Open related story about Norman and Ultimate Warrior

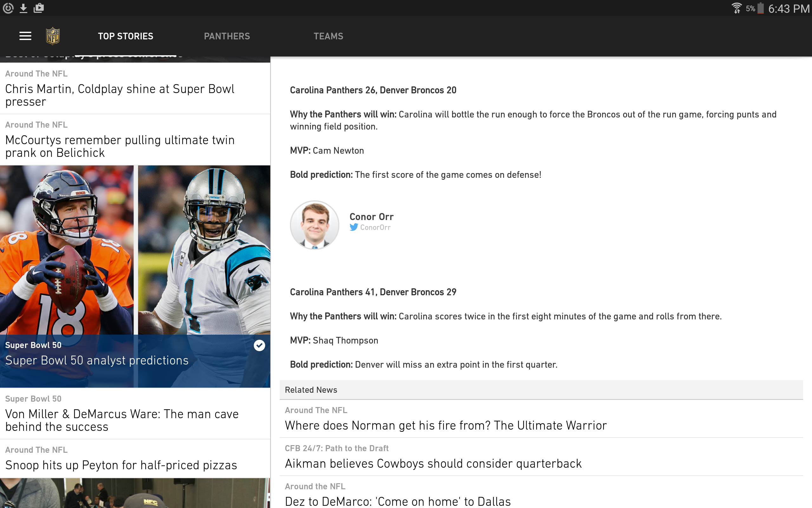pos(541,419)
